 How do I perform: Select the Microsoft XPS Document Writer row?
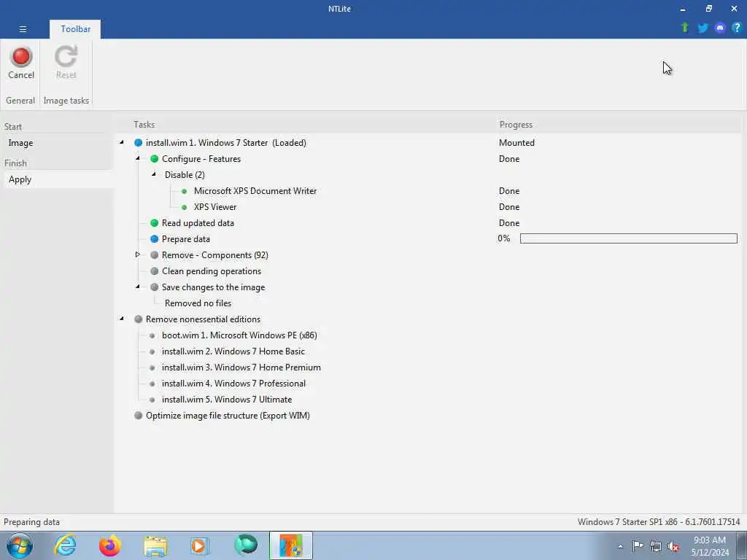(x=255, y=191)
